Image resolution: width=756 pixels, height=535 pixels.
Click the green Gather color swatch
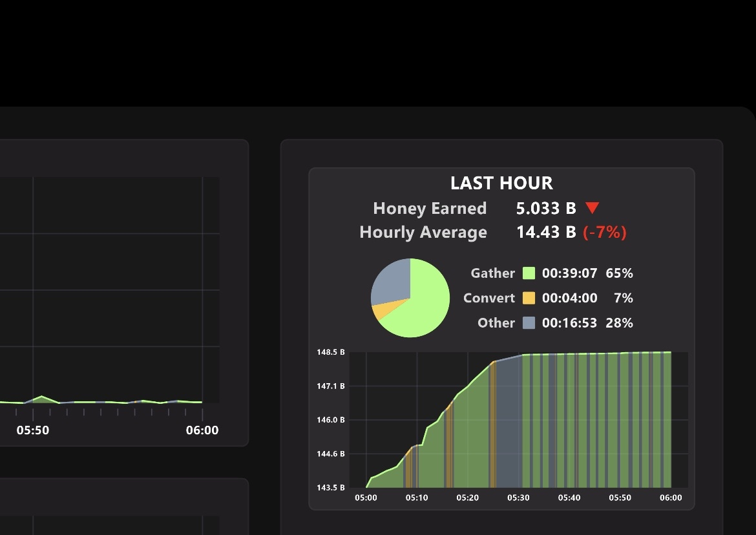[x=529, y=273]
